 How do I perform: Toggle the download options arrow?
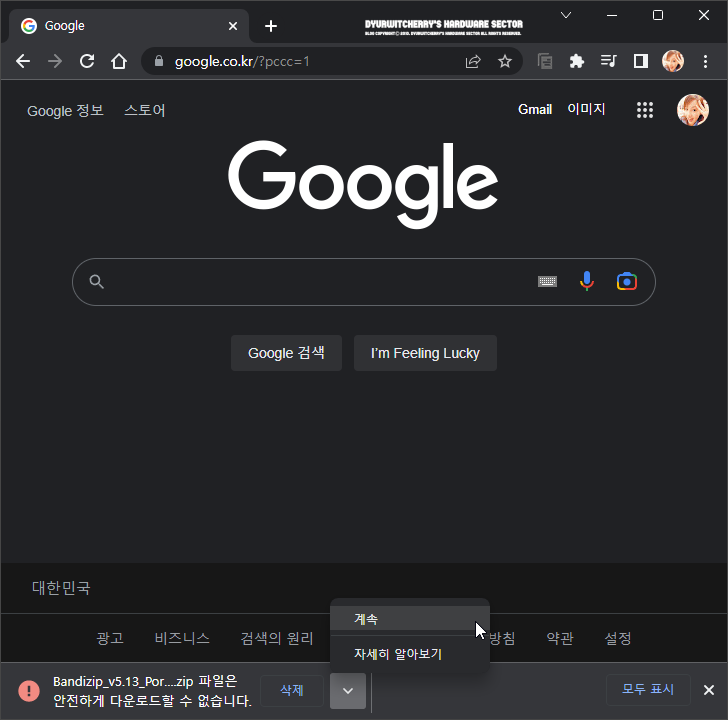pyautogui.click(x=348, y=691)
